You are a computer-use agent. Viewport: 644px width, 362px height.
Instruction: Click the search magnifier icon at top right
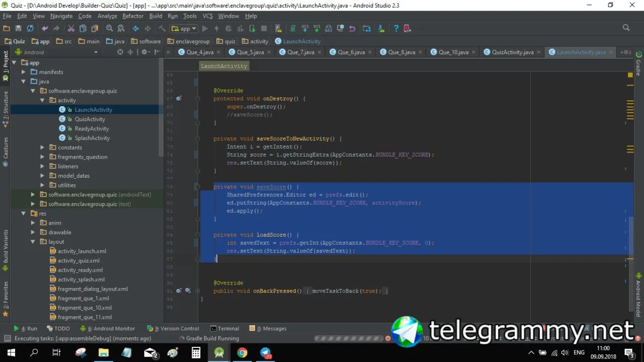pos(626,28)
